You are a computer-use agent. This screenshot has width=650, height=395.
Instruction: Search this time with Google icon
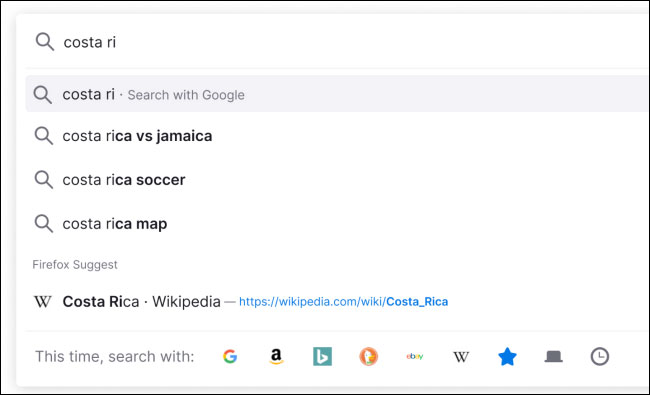(230, 356)
